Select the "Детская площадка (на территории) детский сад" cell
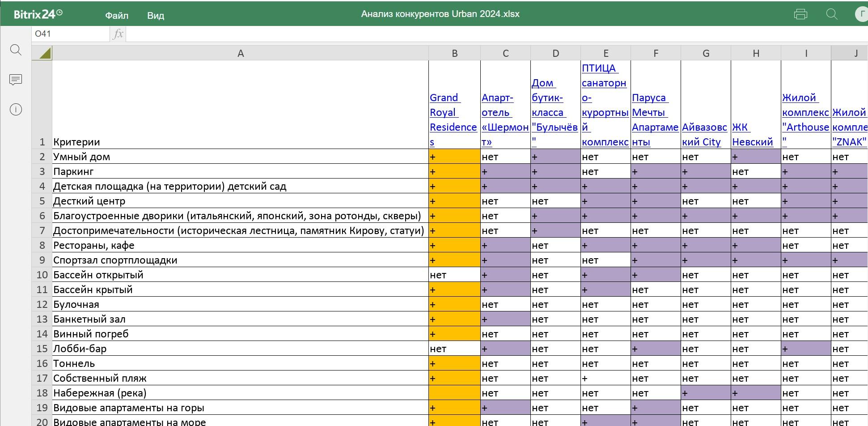 click(241, 186)
